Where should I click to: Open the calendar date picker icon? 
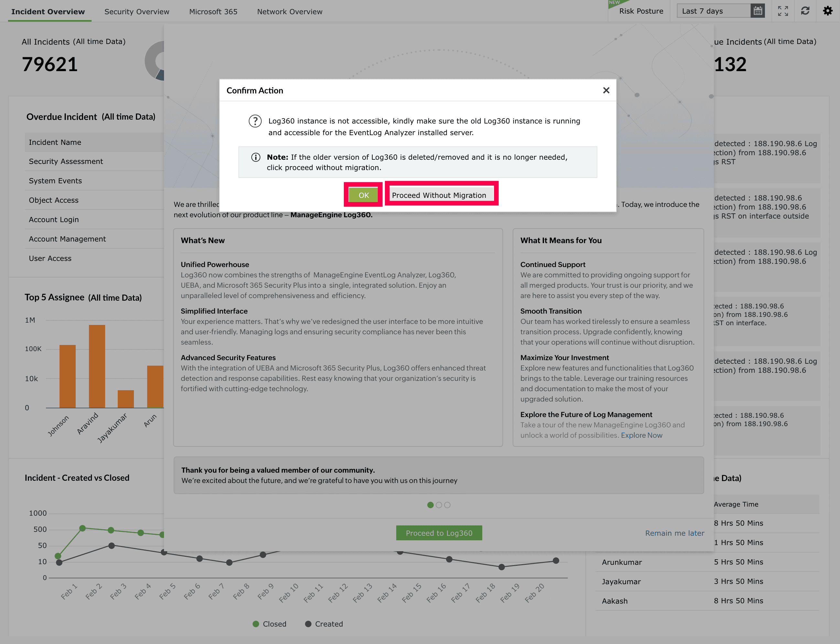(x=758, y=11)
